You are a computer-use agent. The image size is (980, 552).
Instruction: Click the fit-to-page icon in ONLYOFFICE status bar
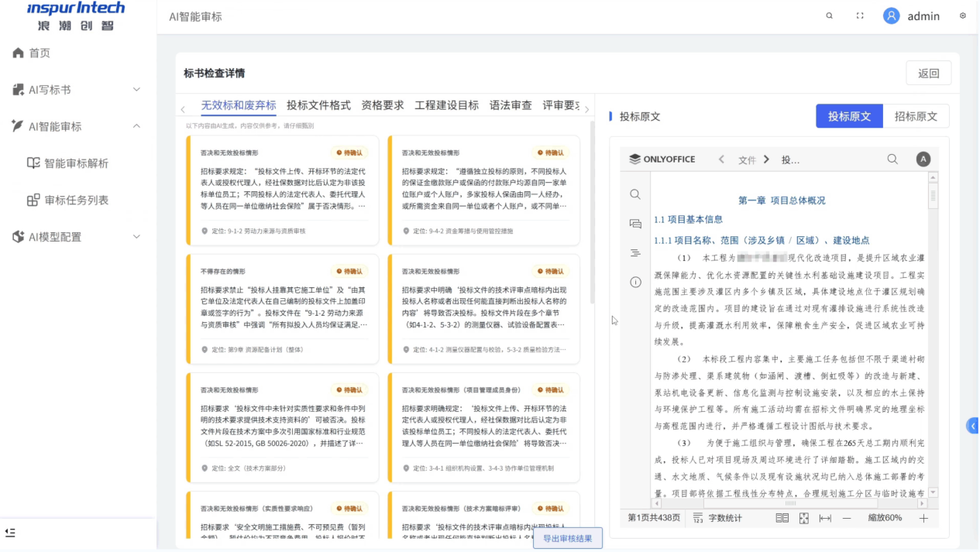click(803, 518)
